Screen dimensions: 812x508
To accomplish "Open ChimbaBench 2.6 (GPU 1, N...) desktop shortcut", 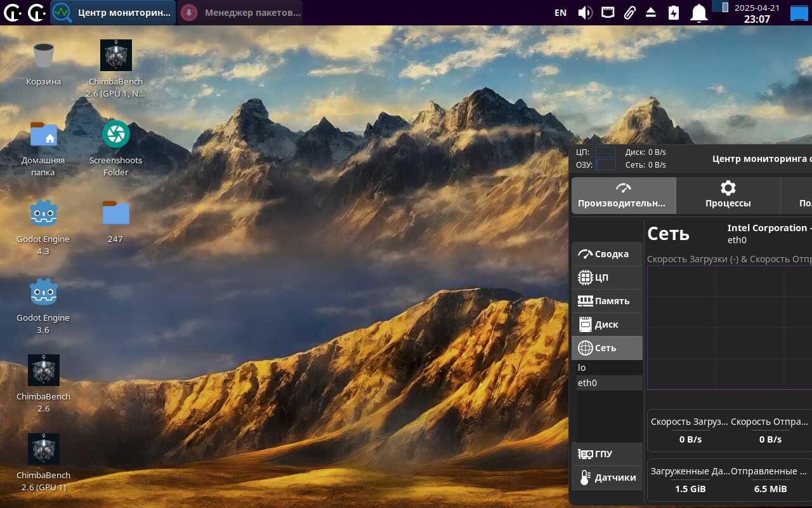I will click(116, 55).
